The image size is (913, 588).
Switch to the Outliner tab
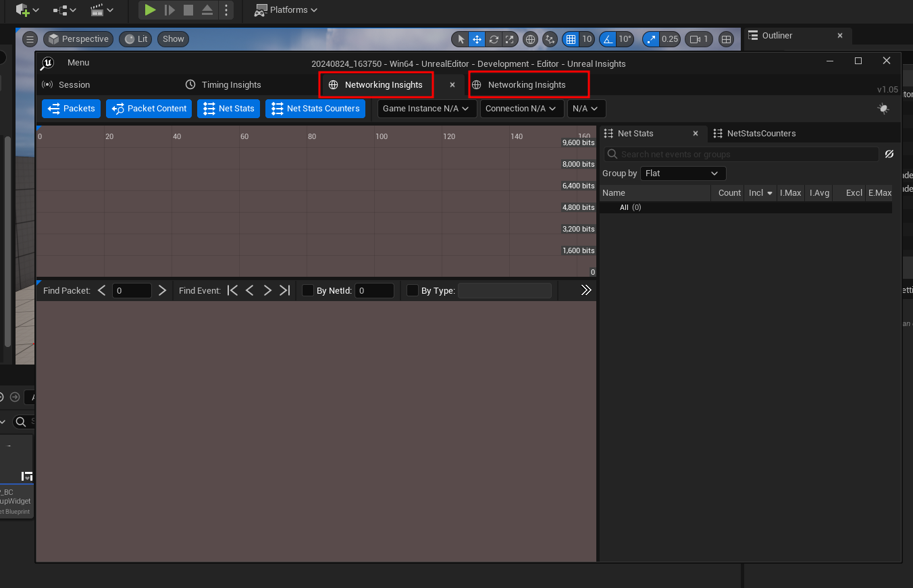pyautogui.click(x=777, y=36)
